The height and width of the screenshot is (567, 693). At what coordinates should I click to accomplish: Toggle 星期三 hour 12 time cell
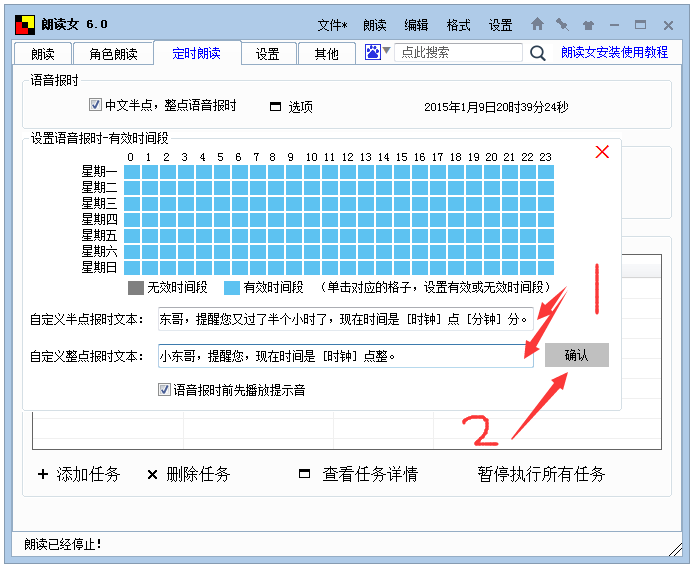(348, 204)
